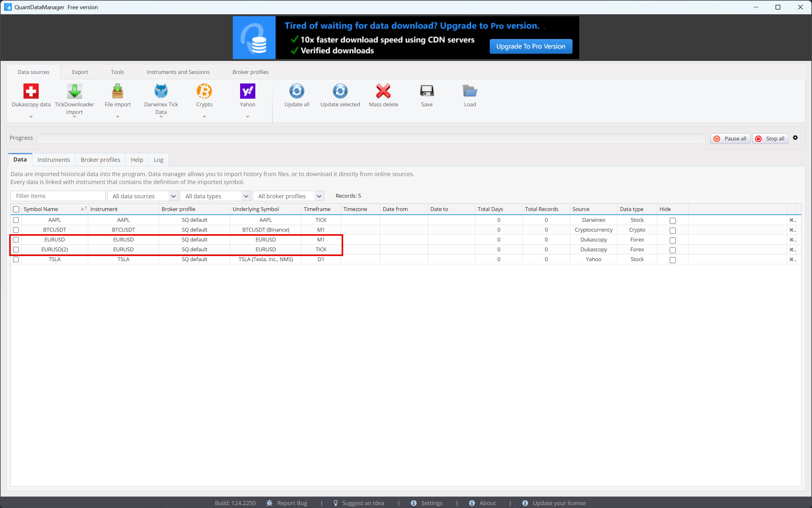The image size is (812, 508).
Task: Open the Log tab
Action: (x=158, y=160)
